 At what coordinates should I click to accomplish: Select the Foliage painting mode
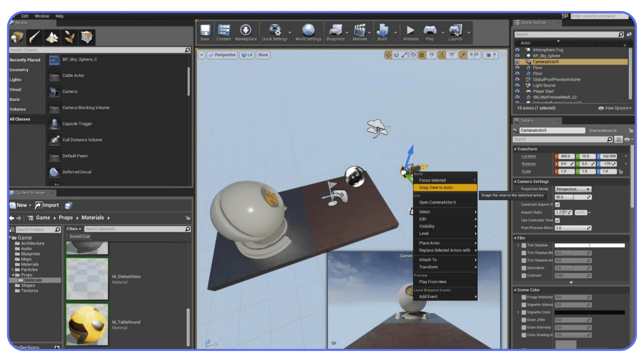tap(69, 37)
